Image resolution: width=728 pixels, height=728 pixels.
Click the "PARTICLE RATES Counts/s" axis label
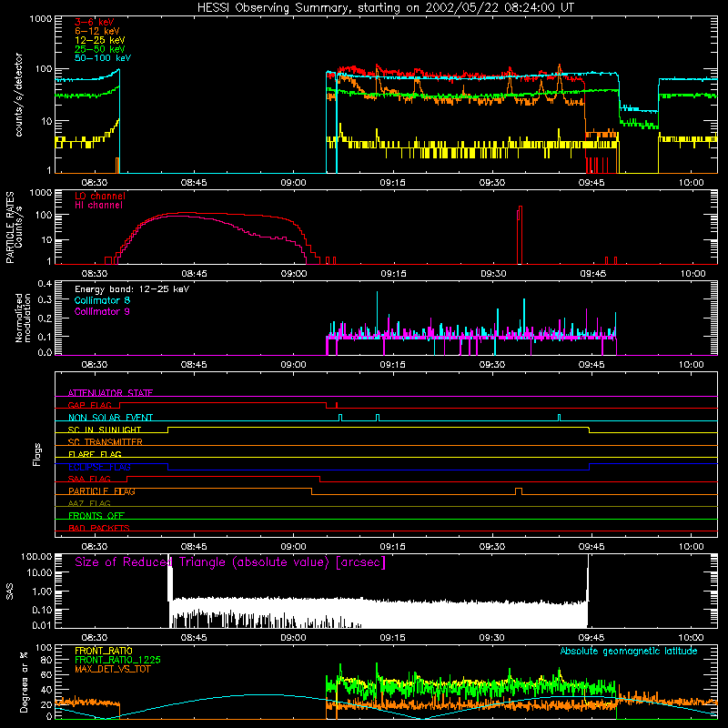pos(14,227)
